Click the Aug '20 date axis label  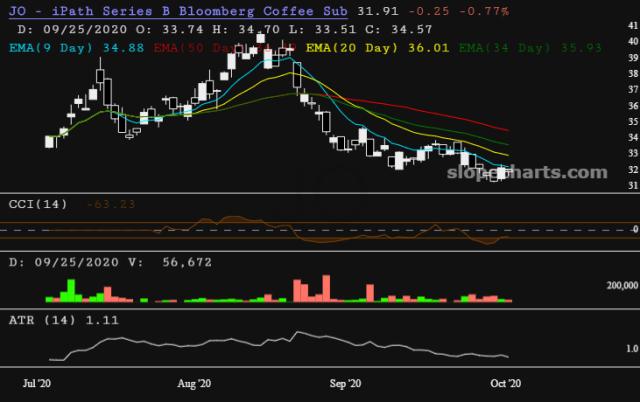coord(193,383)
